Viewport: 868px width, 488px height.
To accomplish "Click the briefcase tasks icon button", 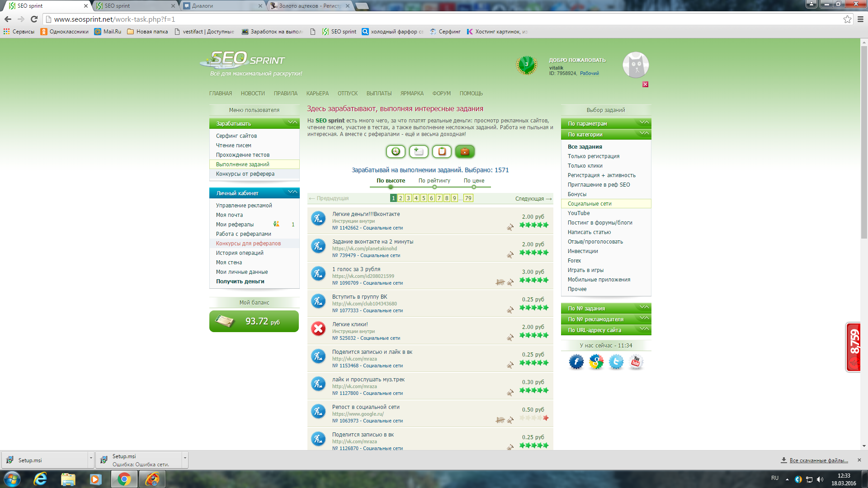I will (x=465, y=152).
